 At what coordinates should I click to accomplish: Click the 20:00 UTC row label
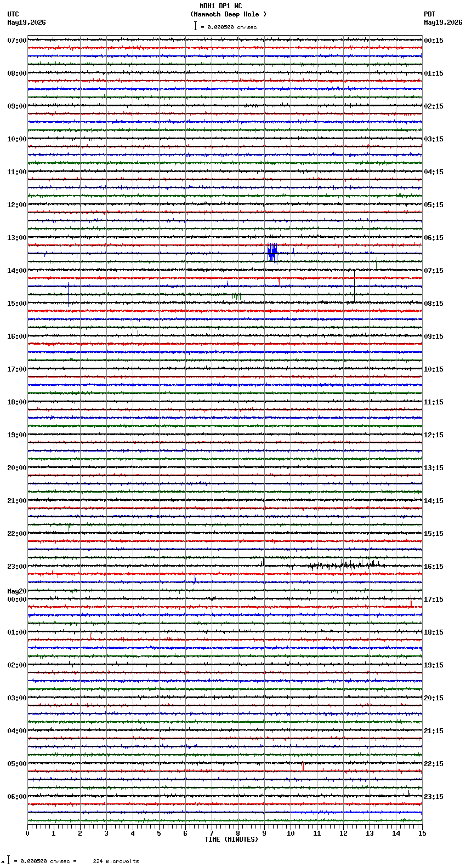coord(17,468)
